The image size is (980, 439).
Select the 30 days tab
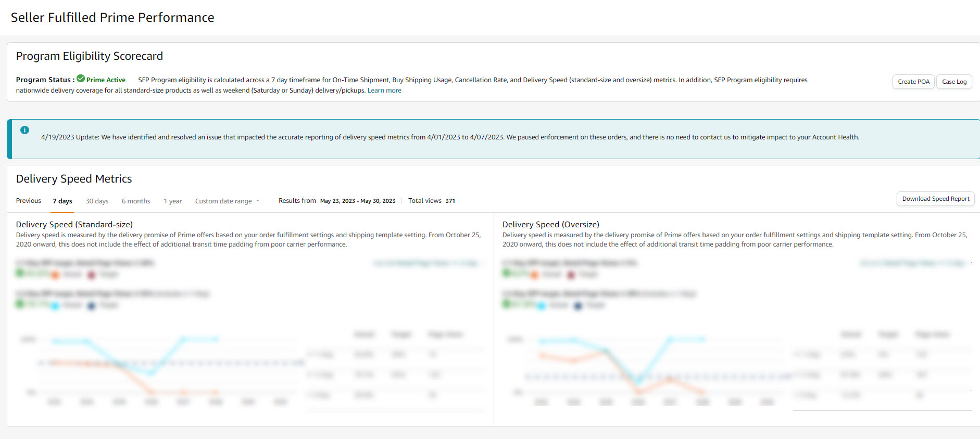pyautogui.click(x=97, y=201)
